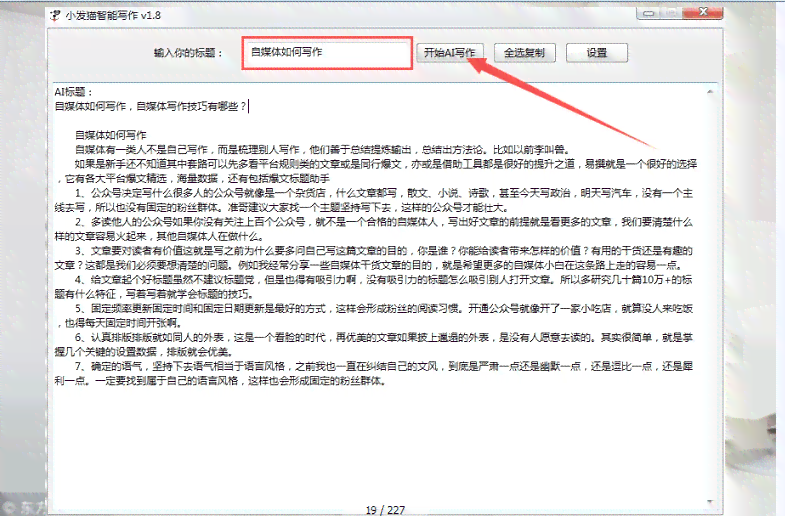This screenshot has height=516, width=785.
Task: Click point 6 about 认真排版
Action: click(374, 345)
